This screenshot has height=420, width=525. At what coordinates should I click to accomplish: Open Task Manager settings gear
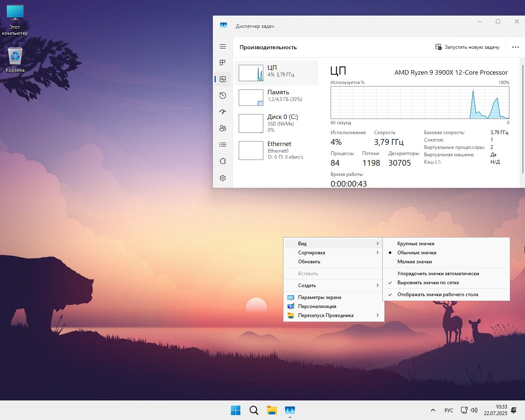222,178
